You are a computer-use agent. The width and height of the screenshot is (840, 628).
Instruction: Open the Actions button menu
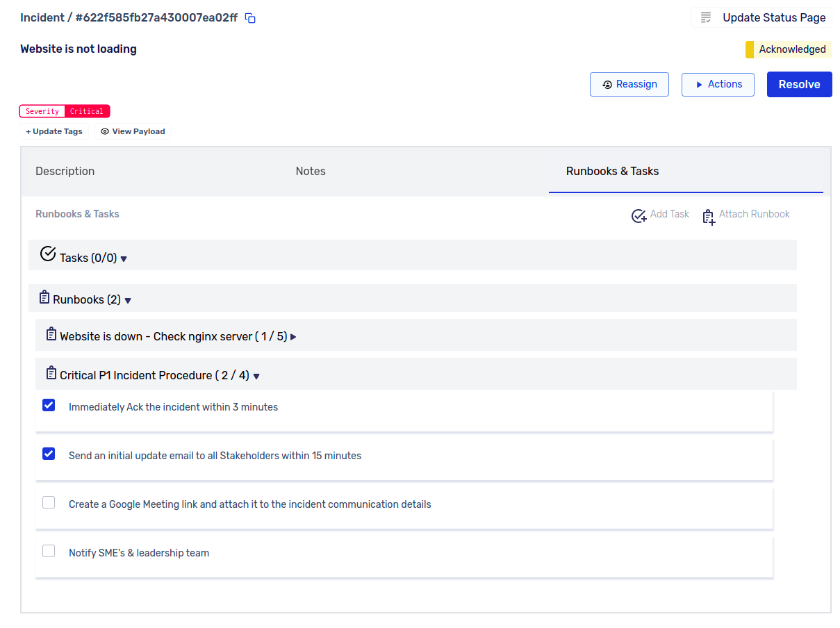pos(718,84)
